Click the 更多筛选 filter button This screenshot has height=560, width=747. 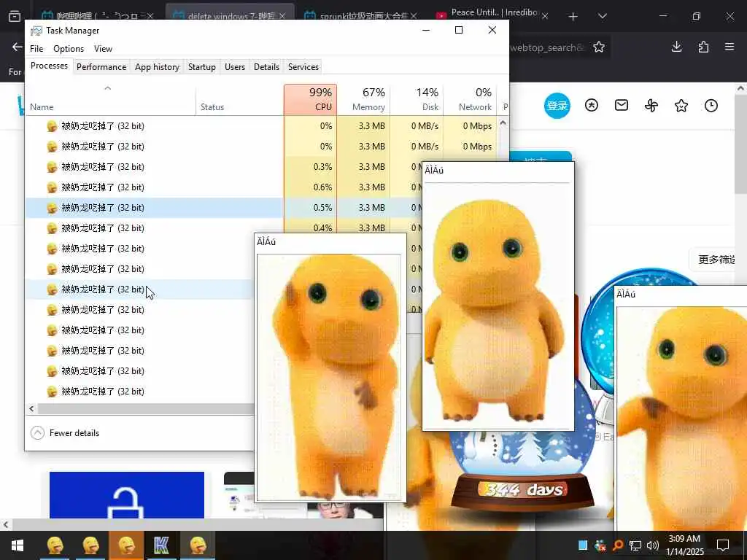(713, 260)
